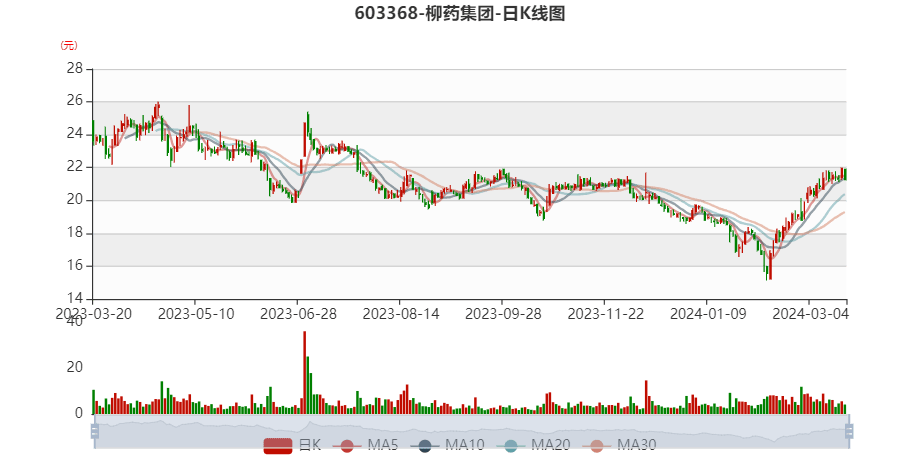This screenshot has width=919, height=459.
Task: Toggle the MA20 series via its label
Action: pos(551,445)
